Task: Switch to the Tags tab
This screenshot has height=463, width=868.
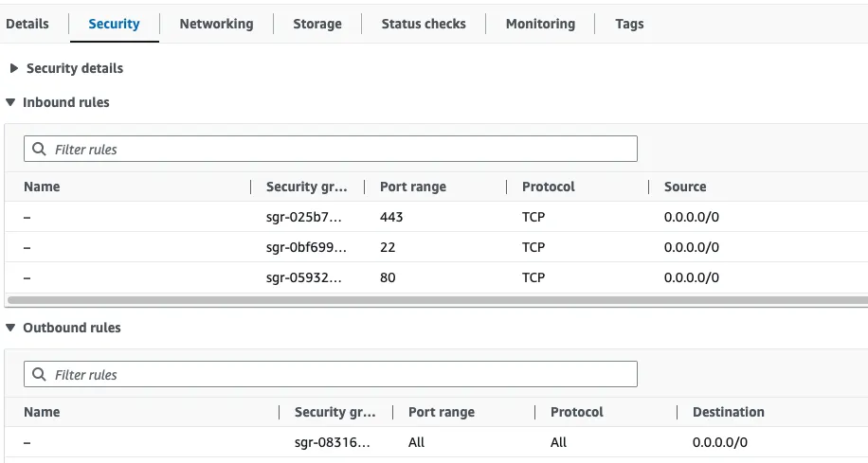Action: pyautogui.click(x=629, y=24)
